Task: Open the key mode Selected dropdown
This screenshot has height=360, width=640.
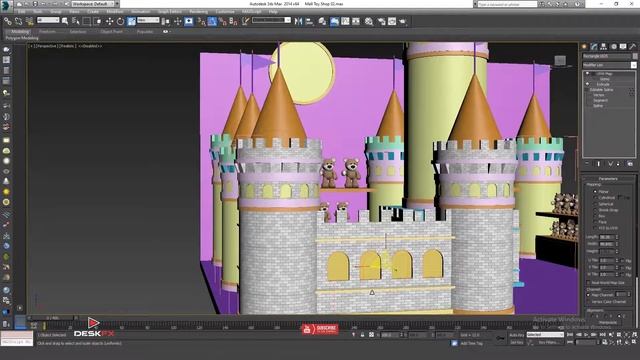Action: [545, 335]
